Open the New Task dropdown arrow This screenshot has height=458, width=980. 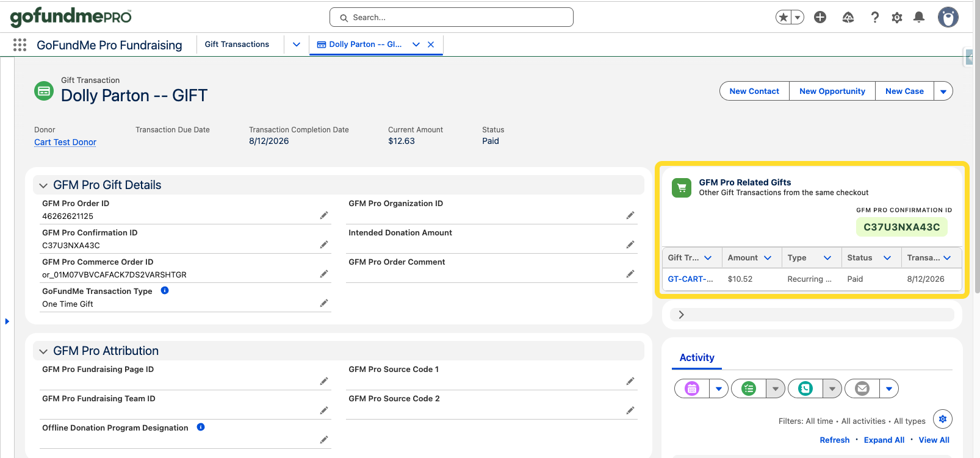coord(776,388)
